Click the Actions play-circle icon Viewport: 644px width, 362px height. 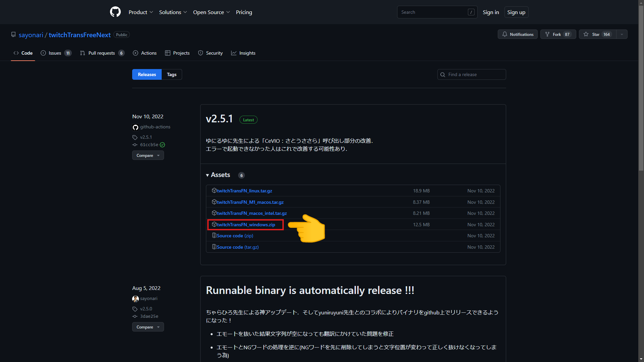136,53
